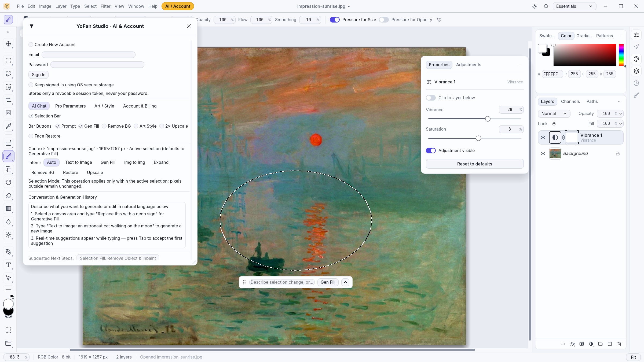Click the add layer mask icon

581,344
